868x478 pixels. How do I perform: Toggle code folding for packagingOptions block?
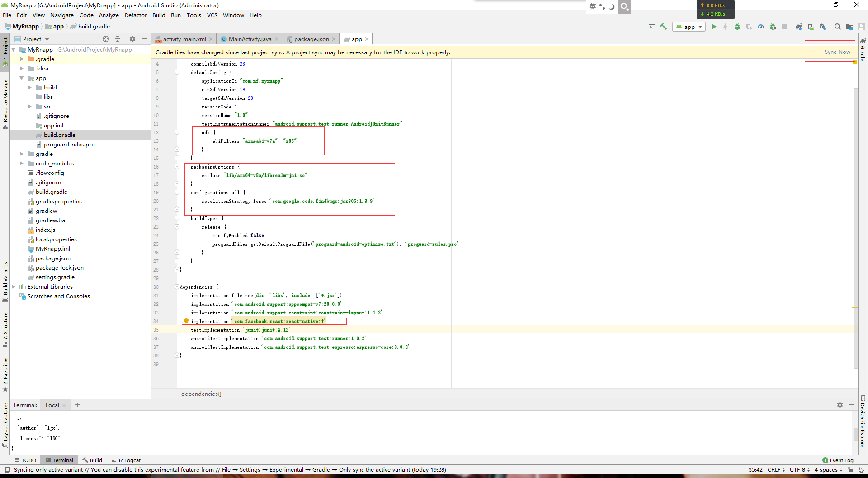click(177, 167)
